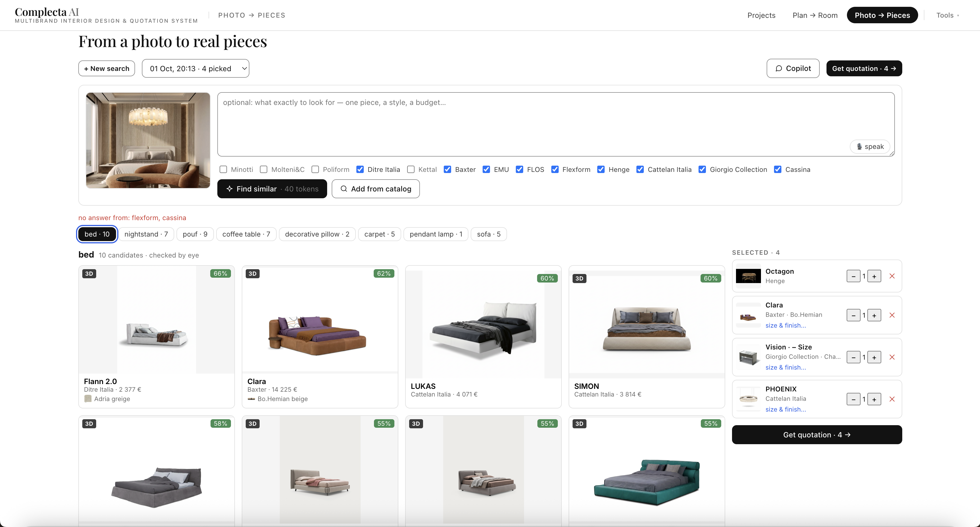The width and height of the screenshot is (980, 527).
Task: Uncheck the Cattelan Italia brand
Action: pyautogui.click(x=640, y=170)
